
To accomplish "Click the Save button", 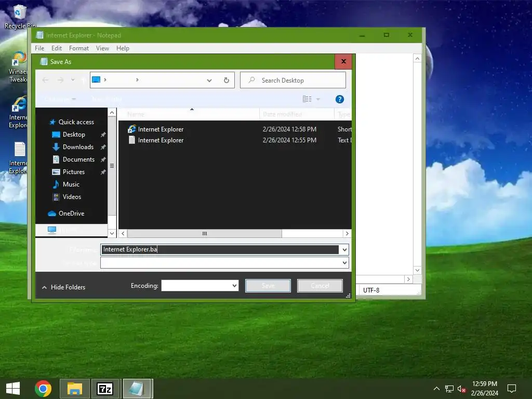I will coord(268,286).
